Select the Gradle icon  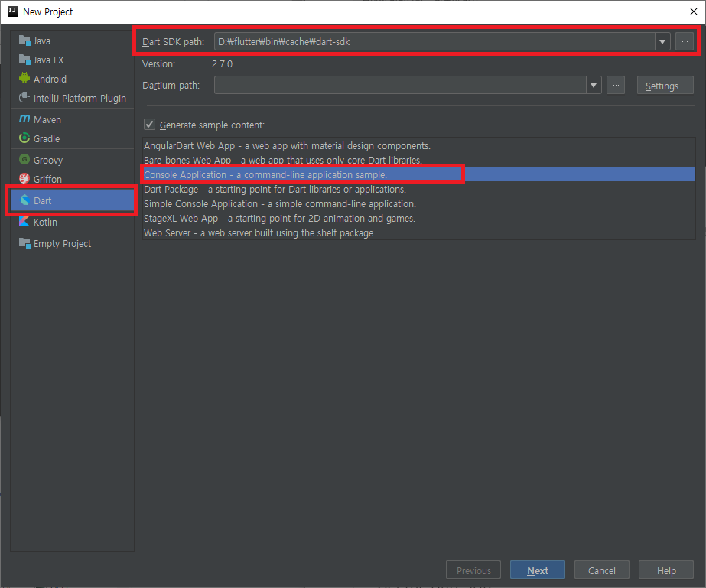24,138
